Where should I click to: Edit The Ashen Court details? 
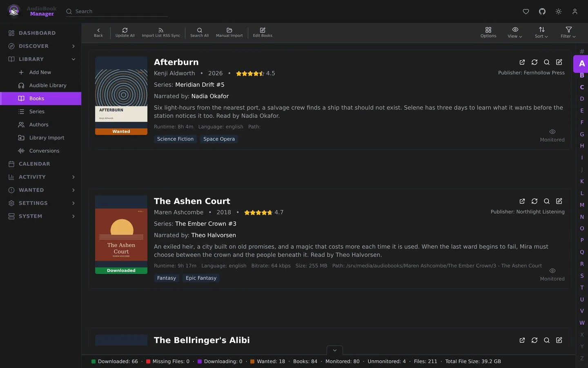(559, 201)
